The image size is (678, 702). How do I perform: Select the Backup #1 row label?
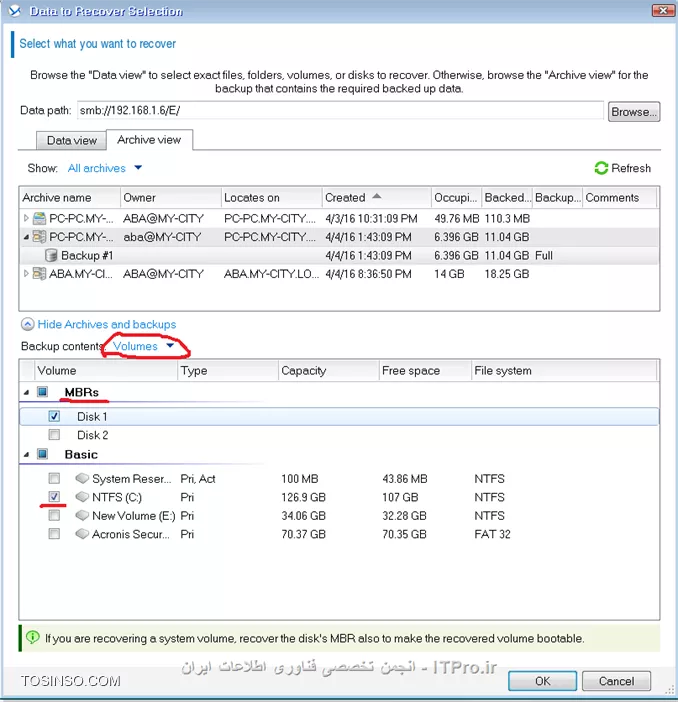point(87,255)
